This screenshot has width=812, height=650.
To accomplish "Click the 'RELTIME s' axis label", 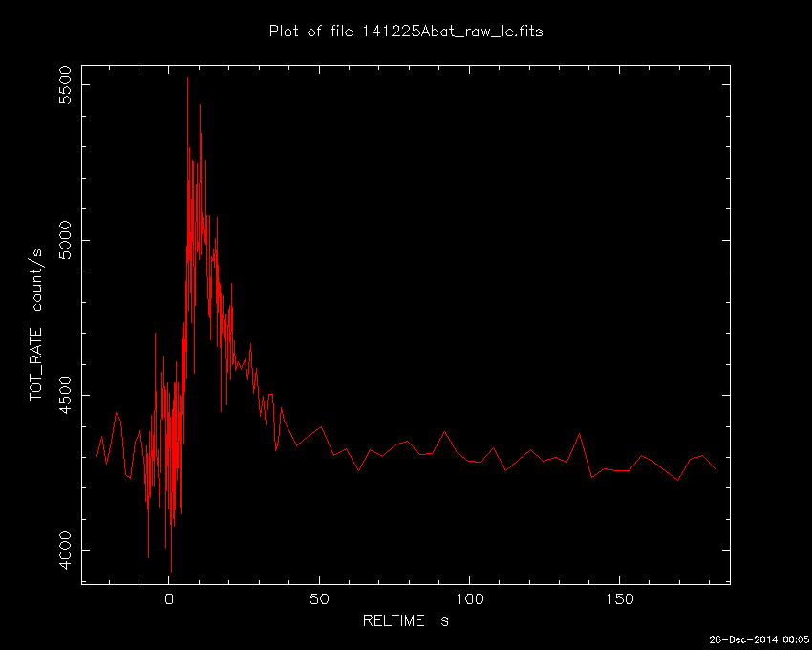I will click(405, 620).
